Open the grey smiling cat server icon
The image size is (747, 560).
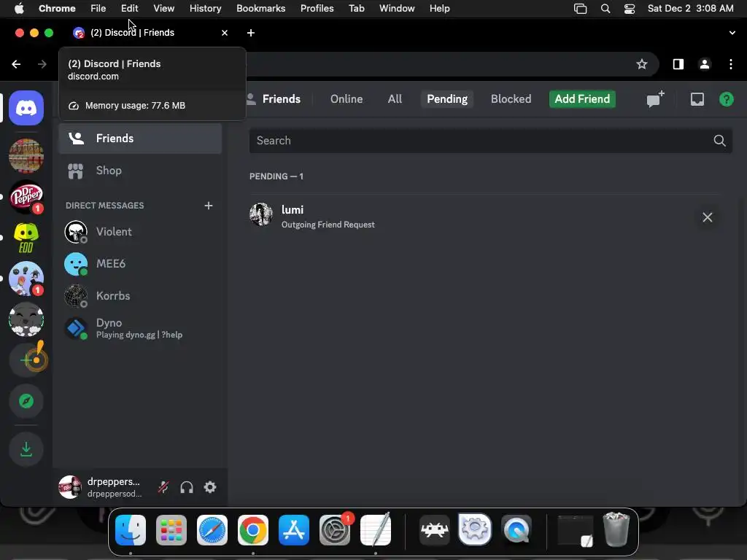26,319
